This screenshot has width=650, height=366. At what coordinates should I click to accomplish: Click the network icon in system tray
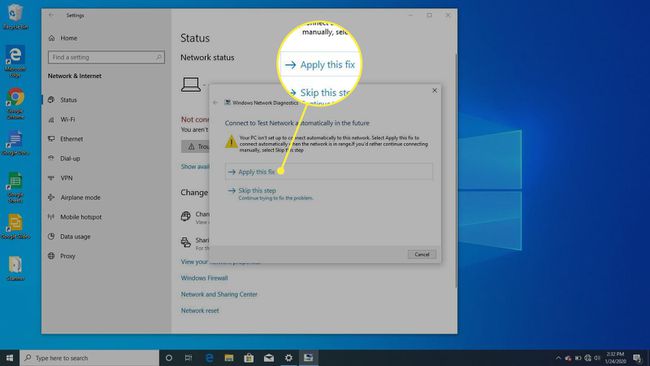click(x=587, y=358)
